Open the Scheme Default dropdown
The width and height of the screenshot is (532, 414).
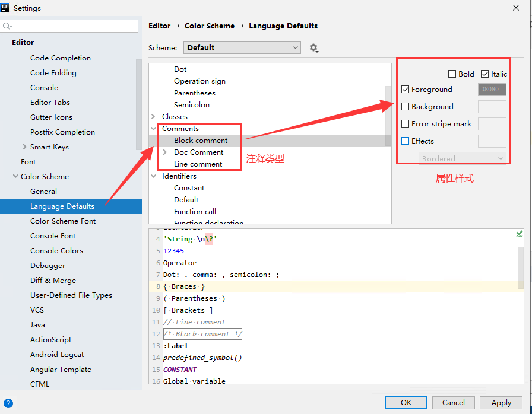click(x=242, y=48)
